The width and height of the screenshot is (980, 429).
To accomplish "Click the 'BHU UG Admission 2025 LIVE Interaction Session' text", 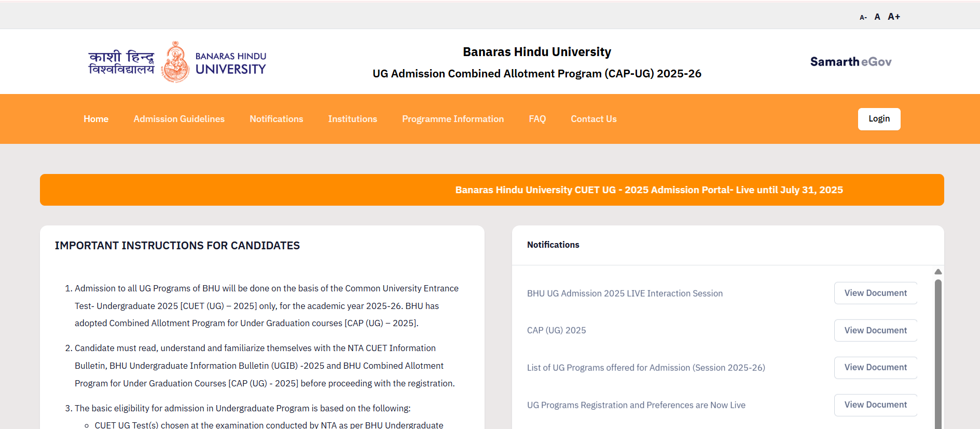I will click(x=625, y=293).
